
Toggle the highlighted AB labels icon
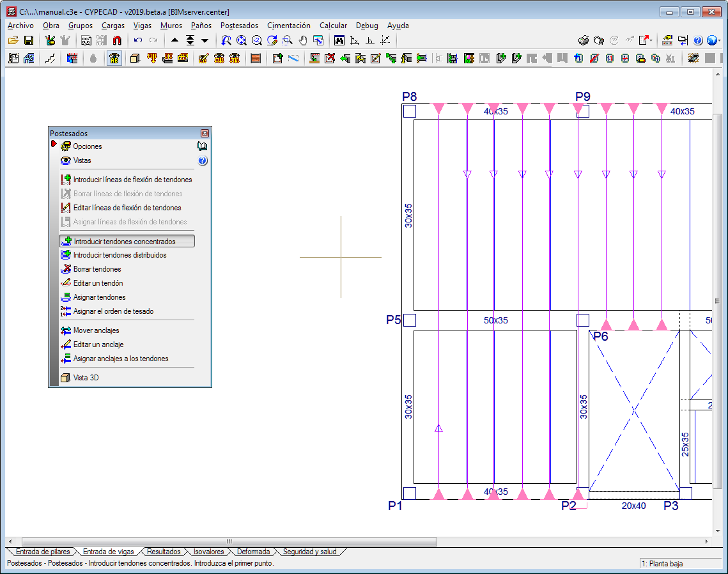(x=114, y=59)
